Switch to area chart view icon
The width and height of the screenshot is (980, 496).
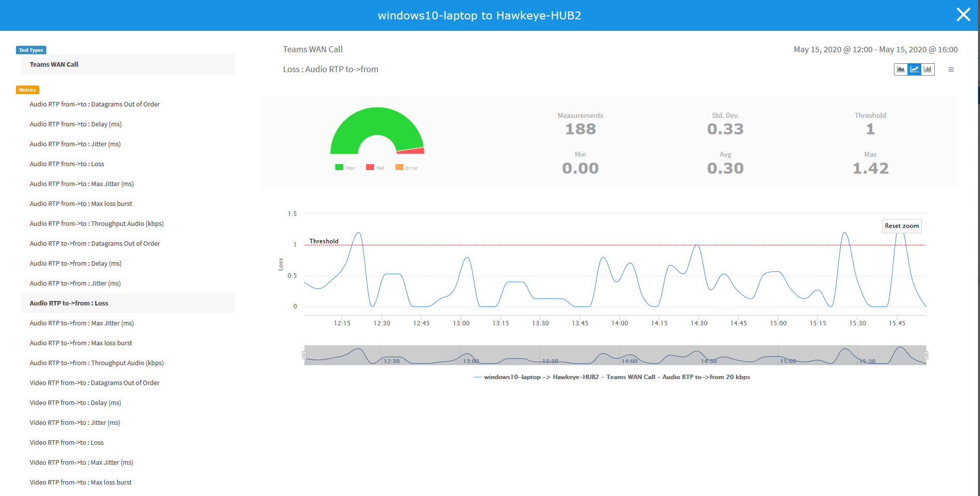(901, 70)
